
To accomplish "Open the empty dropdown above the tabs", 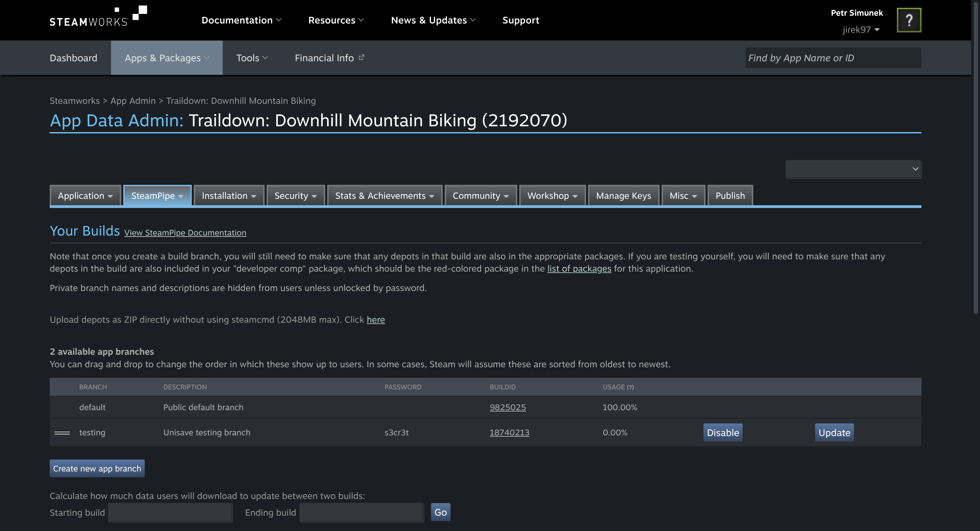I will click(853, 169).
